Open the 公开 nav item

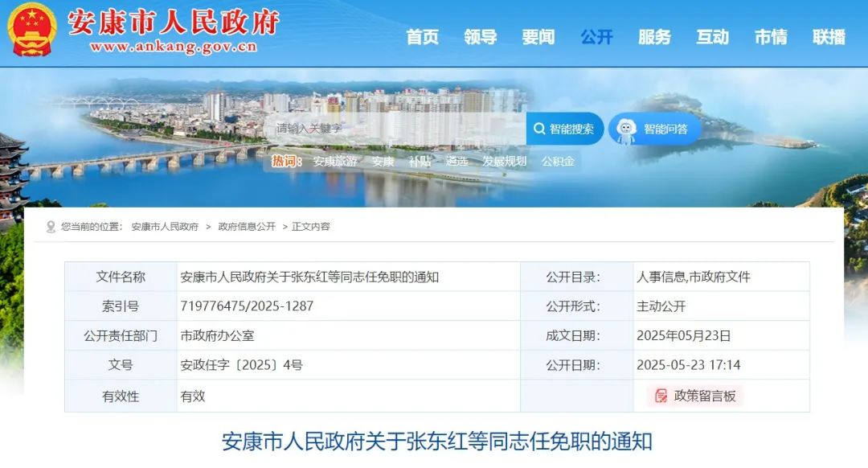pos(596,36)
